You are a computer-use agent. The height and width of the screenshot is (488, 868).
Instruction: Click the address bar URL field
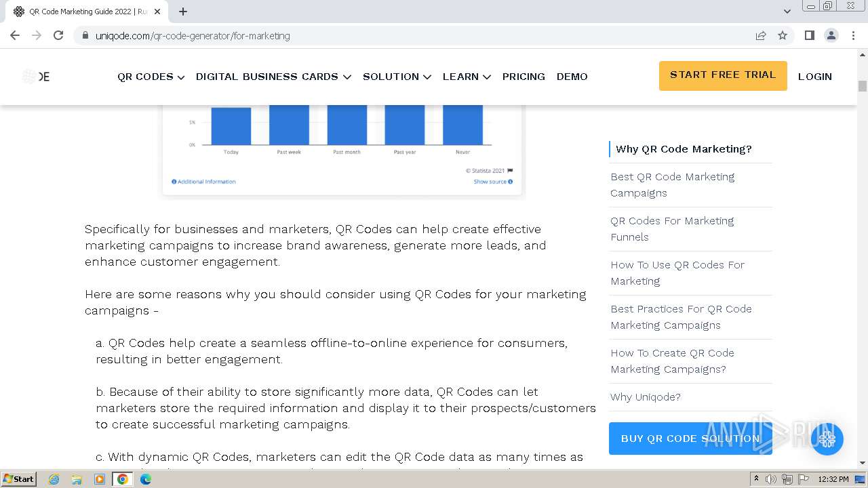(407, 36)
